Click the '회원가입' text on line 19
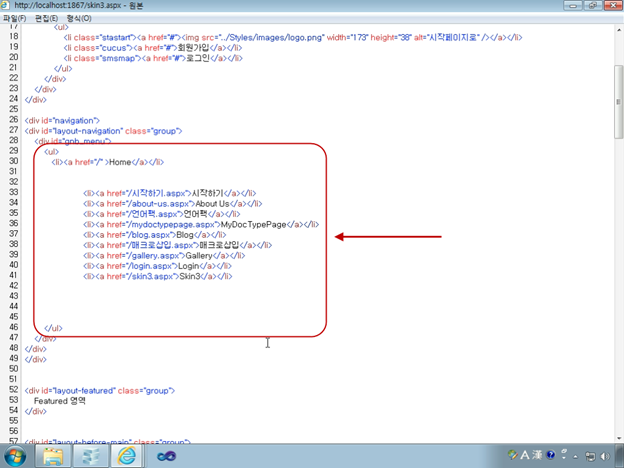This screenshot has height=468, width=624. (x=193, y=48)
